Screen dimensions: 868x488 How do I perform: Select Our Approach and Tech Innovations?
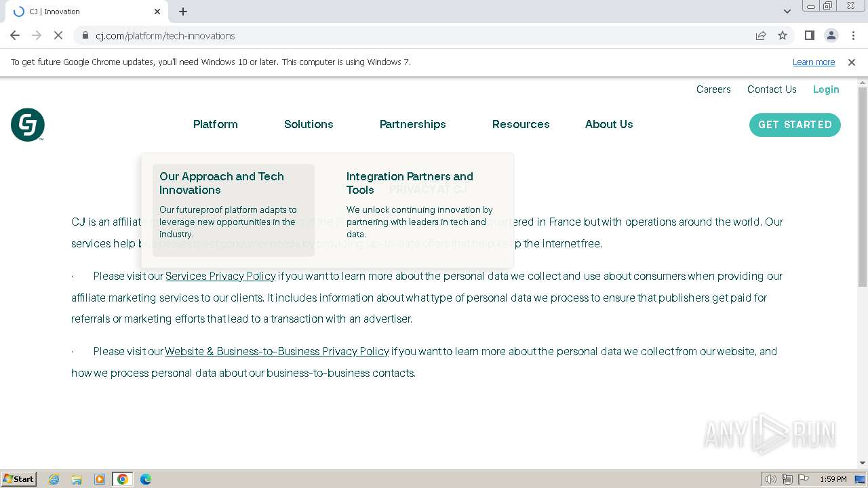coord(233,210)
